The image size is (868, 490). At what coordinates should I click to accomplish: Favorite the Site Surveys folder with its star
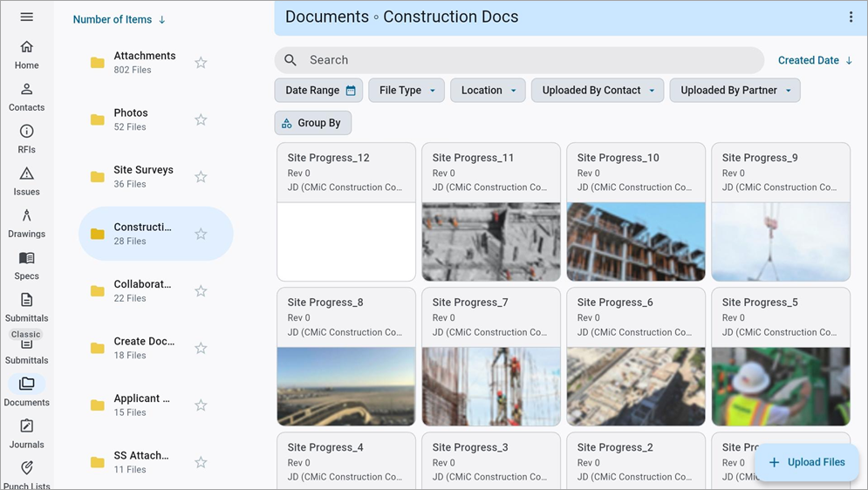[201, 176]
